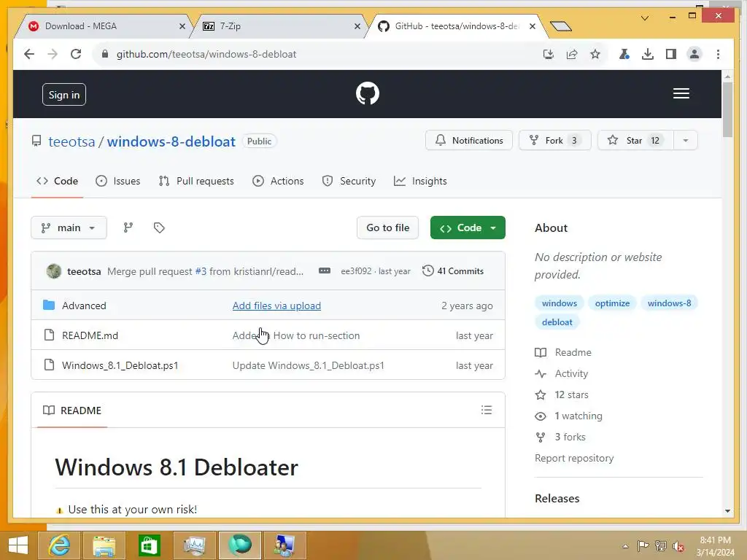Screen dimensions: 747x560
Task: Click the install app icon in address bar
Action: [549, 54]
